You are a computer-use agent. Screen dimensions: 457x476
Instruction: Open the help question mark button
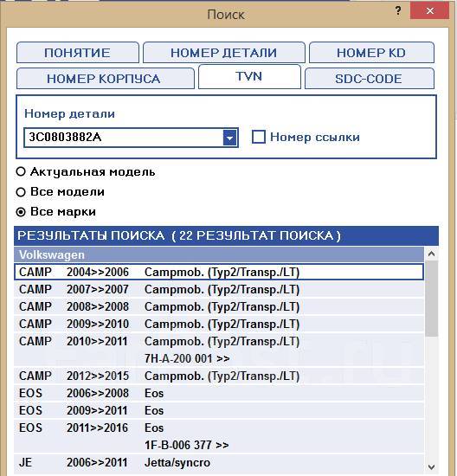(x=398, y=11)
